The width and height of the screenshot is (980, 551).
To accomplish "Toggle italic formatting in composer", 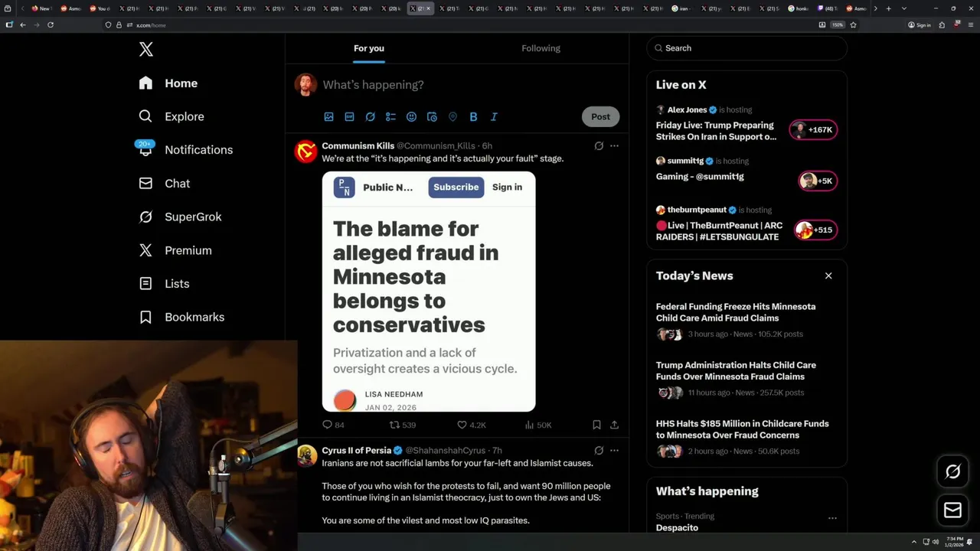I will tap(494, 117).
